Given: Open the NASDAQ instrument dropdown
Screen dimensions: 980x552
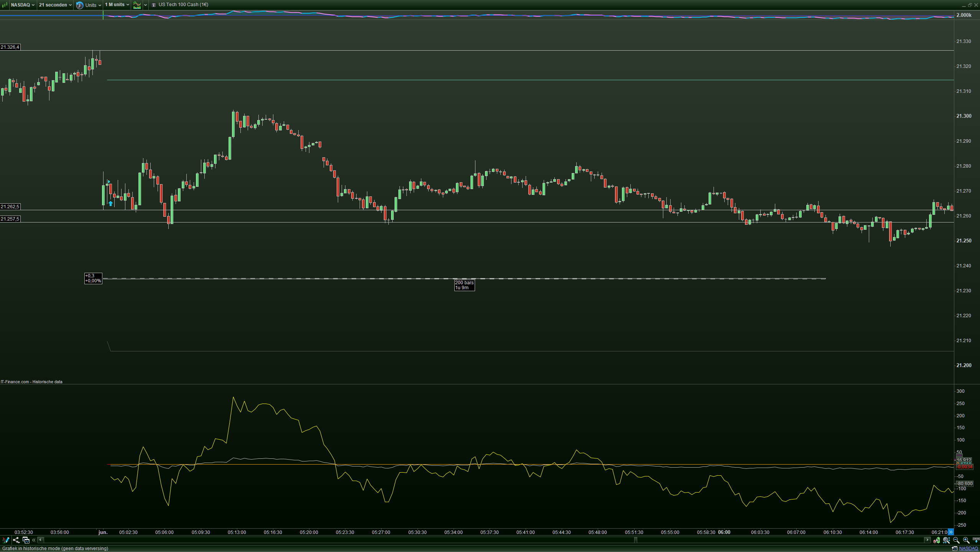Looking at the screenshot, I should [23, 5].
